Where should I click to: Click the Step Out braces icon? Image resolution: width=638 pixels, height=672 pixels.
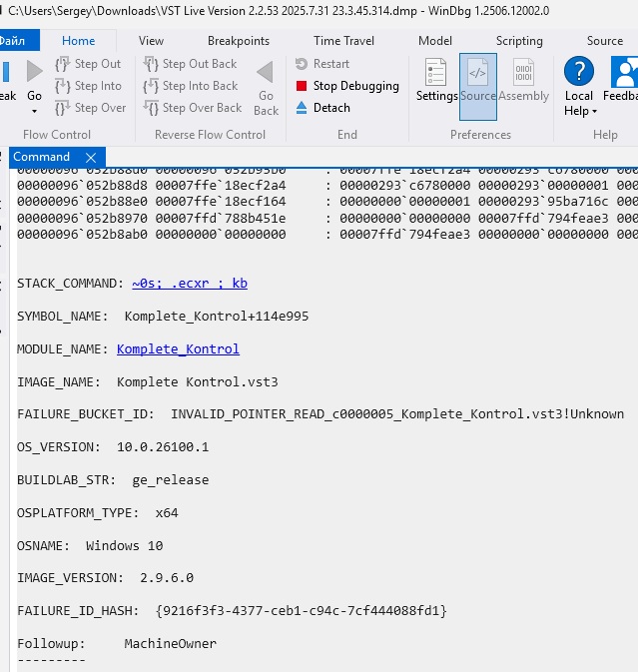point(63,64)
